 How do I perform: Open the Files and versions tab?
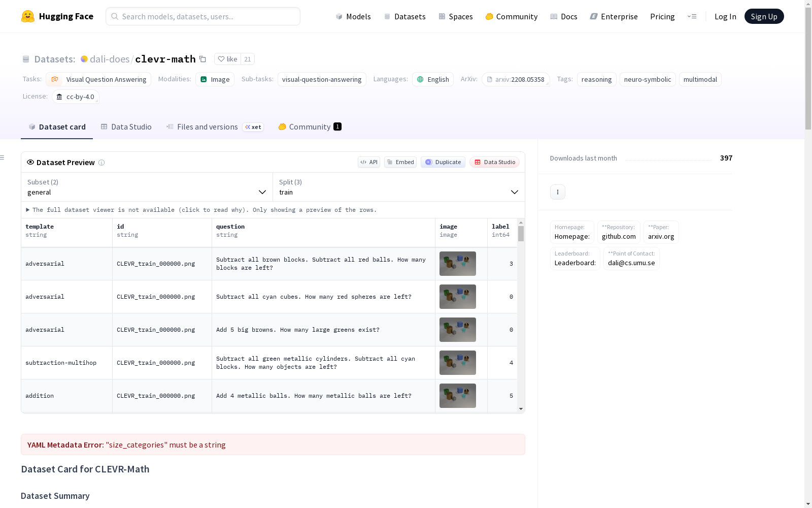coord(215,127)
